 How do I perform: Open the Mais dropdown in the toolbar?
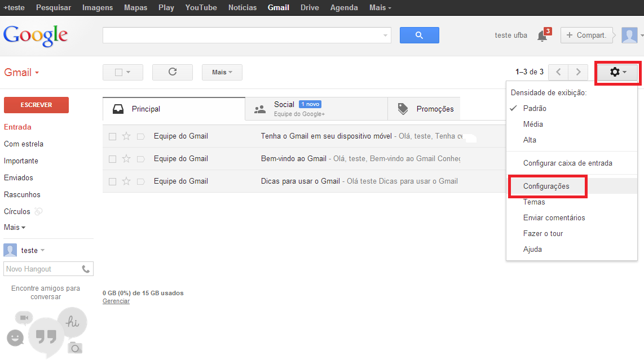pos(222,72)
